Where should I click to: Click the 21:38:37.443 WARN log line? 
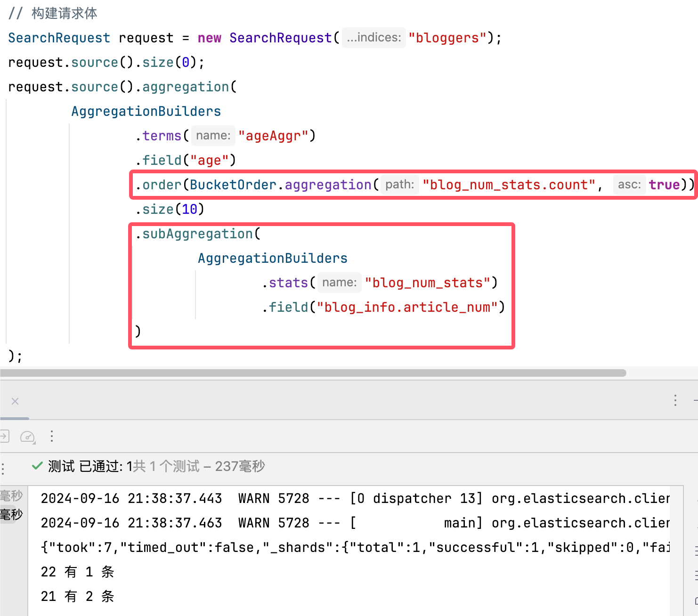[x=355, y=498]
